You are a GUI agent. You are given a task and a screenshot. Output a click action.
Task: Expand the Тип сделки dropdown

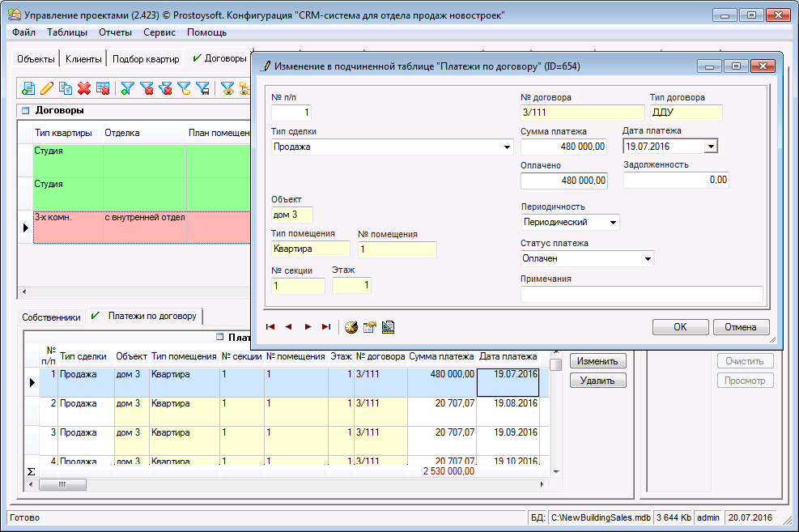point(508,147)
